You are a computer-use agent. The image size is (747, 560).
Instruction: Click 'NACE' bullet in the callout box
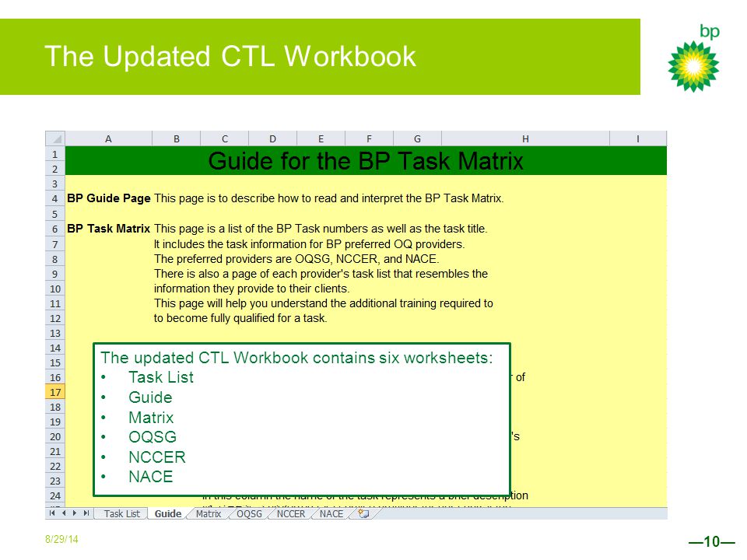[150, 477]
